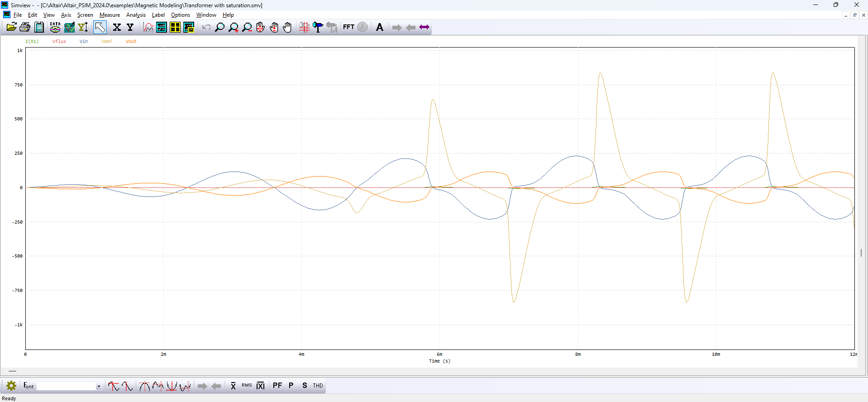
Task: Compute RMS value
Action: (x=247, y=386)
